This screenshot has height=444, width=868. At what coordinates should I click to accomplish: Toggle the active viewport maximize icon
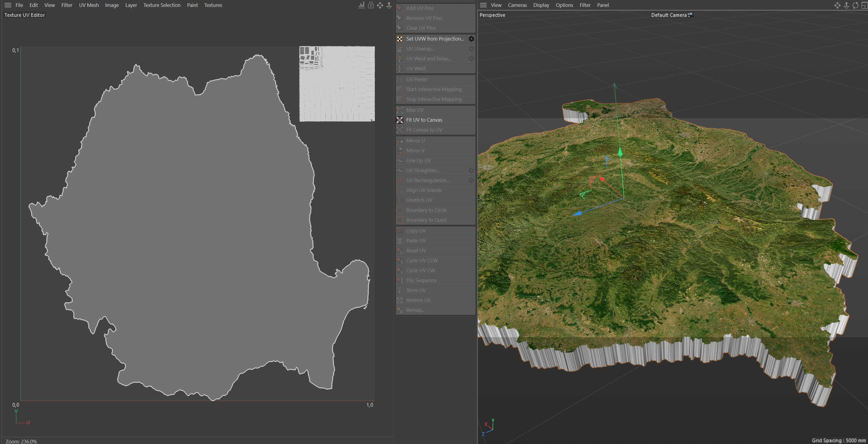864,5
